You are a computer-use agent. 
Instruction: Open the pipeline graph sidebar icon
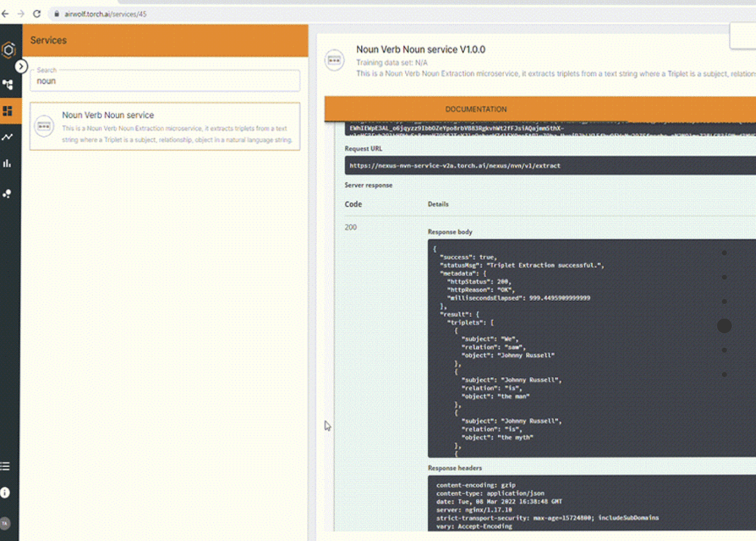tap(8, 85)
